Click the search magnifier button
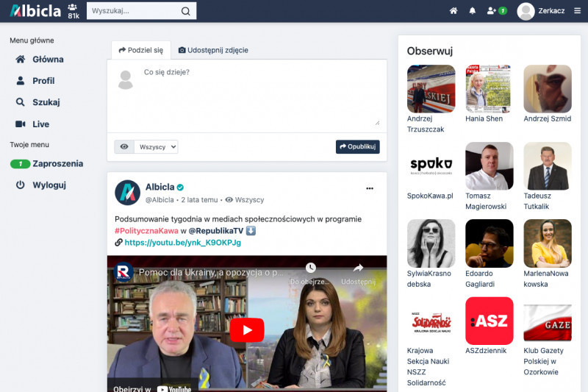The image size is (588, 392). pyautogui.click(x=186, y=11)
